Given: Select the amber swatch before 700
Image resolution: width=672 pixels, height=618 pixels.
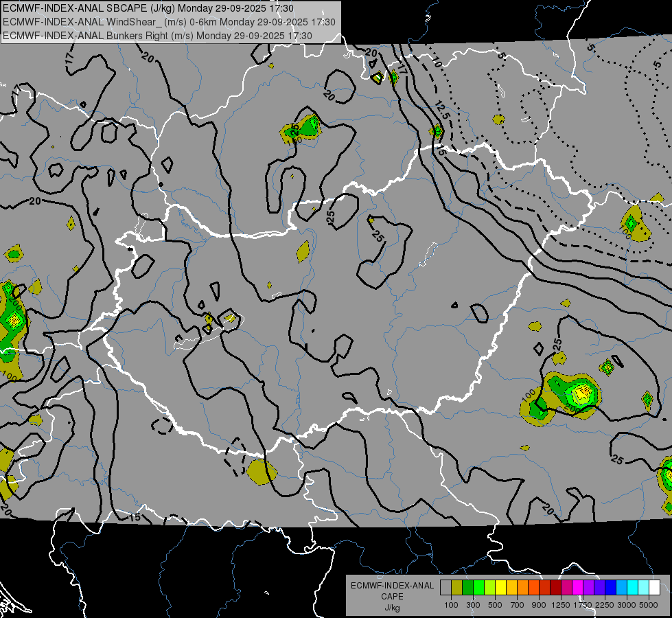Looking at the screenshot, I should pos(511,588).
